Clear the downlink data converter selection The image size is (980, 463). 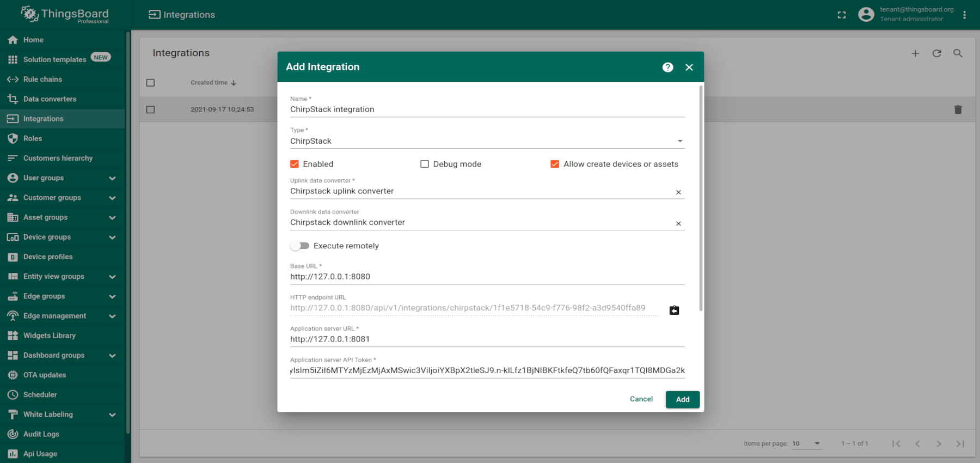click(678, 223)
